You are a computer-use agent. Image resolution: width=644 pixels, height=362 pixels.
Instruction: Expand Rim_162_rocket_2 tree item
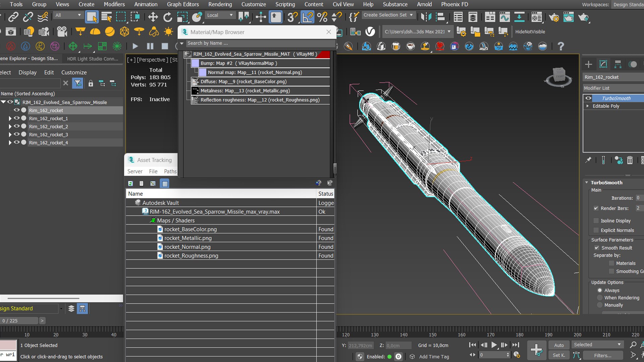[x=10, y=126]
